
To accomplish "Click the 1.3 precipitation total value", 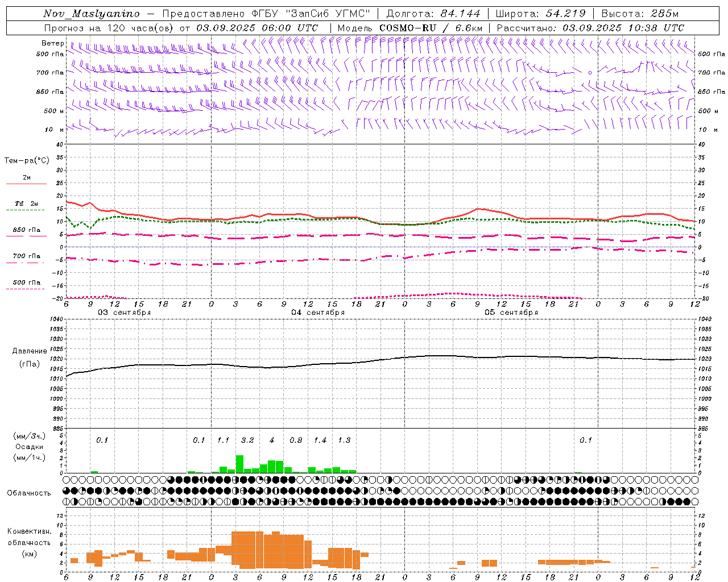I will (344, 440).
